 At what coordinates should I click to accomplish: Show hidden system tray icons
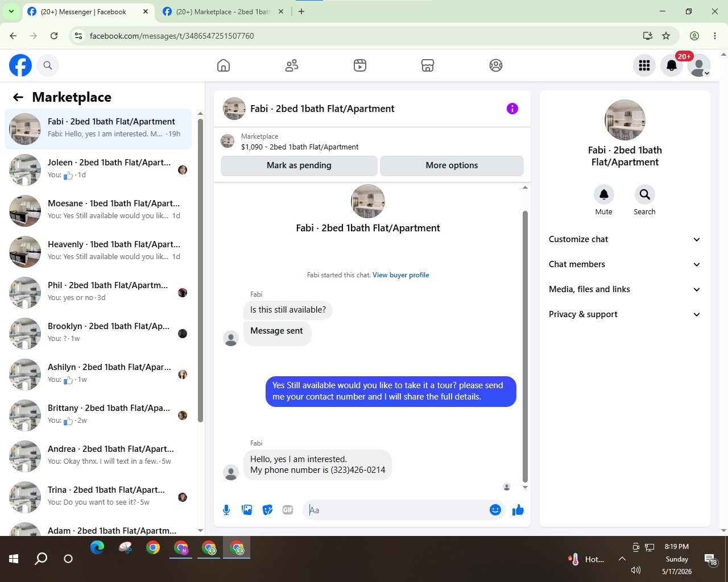622,559
